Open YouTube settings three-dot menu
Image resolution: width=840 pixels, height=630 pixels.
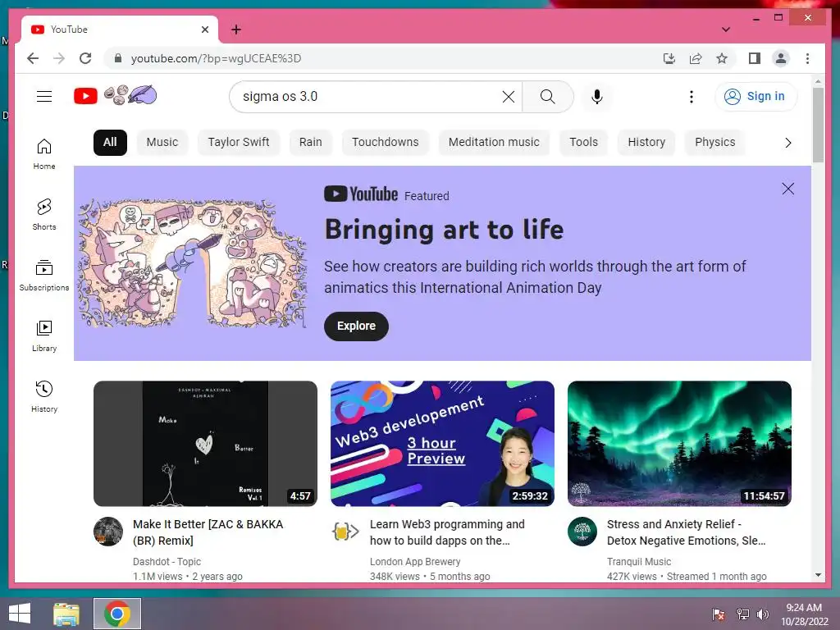pyautogui.click(x=691, y=97)
